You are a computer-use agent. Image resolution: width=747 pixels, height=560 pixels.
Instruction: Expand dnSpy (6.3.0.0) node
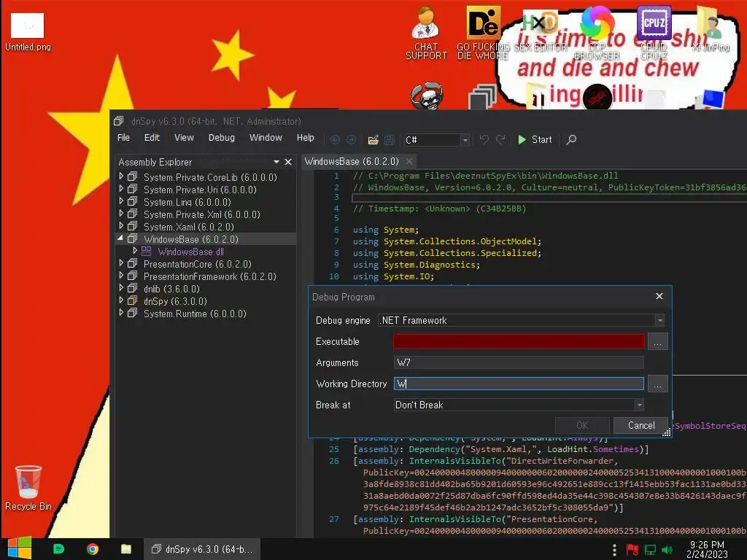(121, 300)
